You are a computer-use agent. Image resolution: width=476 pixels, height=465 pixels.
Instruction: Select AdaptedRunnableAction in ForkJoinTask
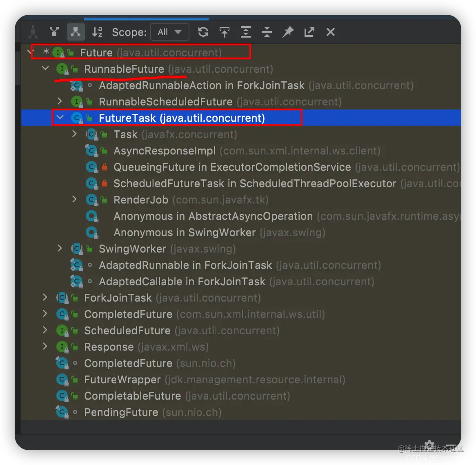pos(241,85)
